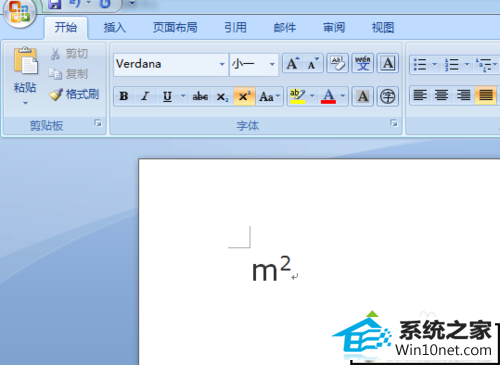Click the Office button logo
Image resolution: width=500 pixels, height=365 pixels.
(x=20, y=12)
